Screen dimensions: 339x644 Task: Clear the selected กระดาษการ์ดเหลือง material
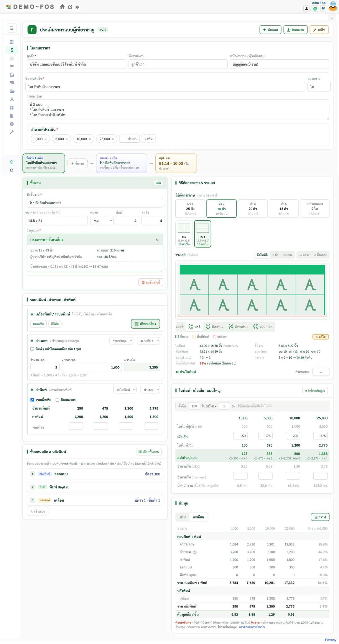(157, 240)
